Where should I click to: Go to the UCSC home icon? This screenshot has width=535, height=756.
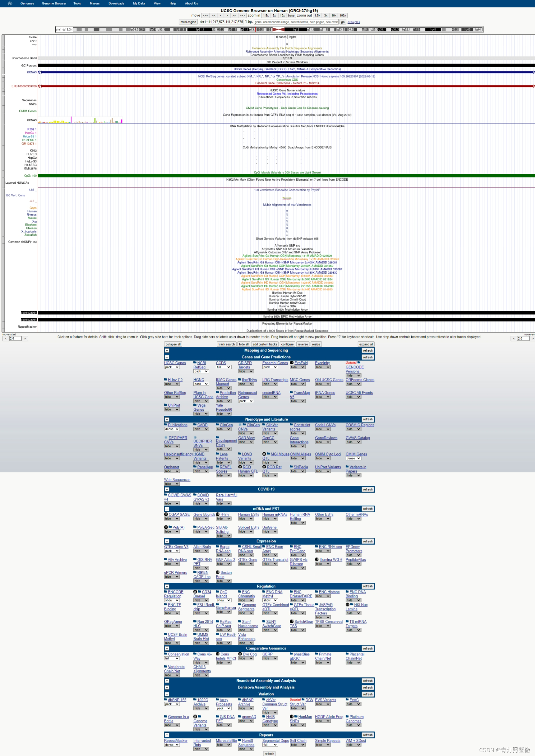point(10,3)
